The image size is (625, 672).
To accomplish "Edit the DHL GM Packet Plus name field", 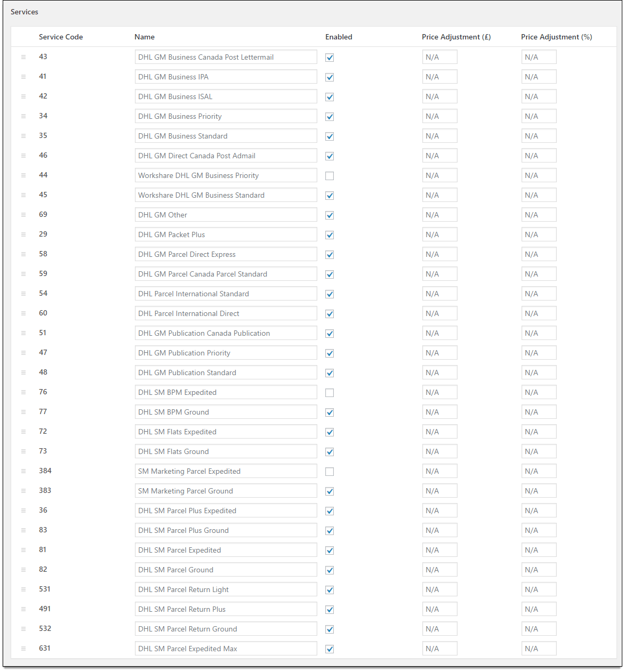I will (226, 234).
